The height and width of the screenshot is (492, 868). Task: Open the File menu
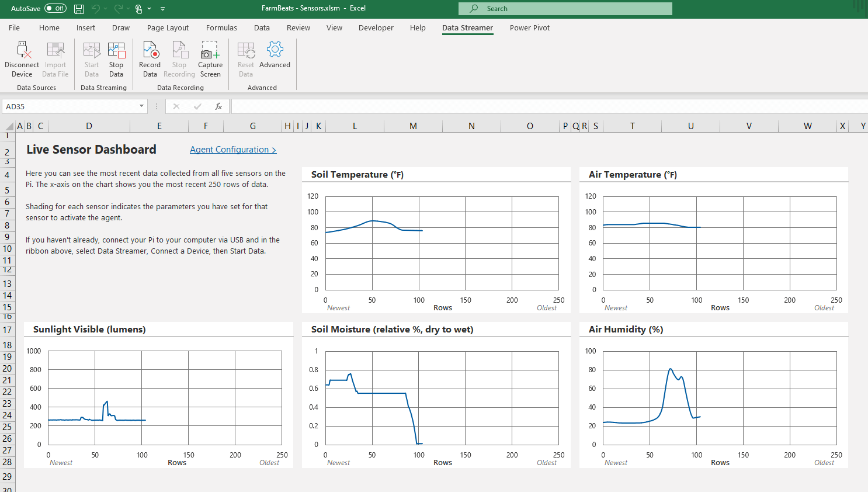tap(14, 27)
